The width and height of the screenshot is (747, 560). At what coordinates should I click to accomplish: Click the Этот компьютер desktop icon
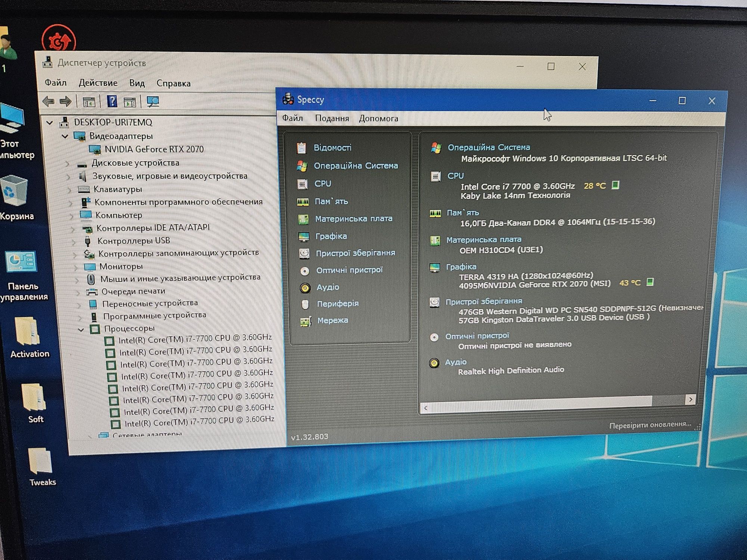coord(15,131)
